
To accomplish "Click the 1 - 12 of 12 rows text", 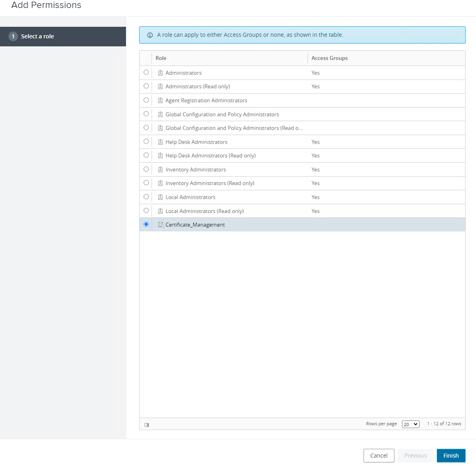I will pos(444,424).
